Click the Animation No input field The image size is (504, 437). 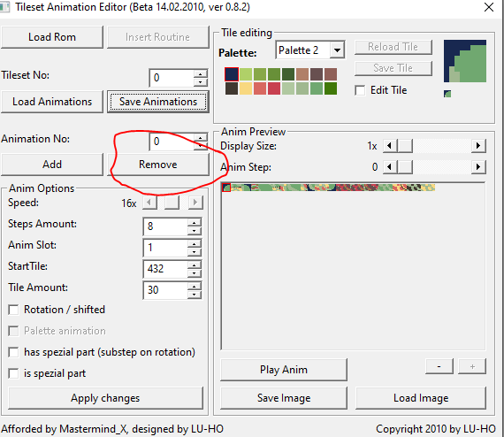click(x=172, y=142)
